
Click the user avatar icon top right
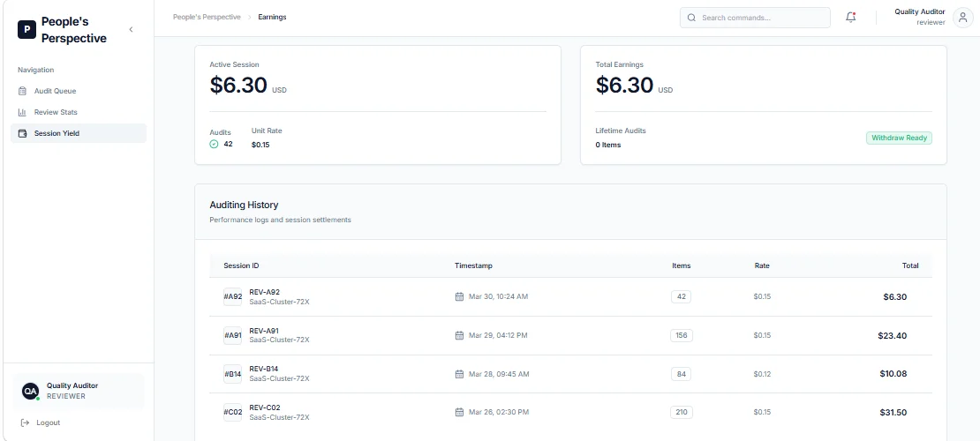coord(962,18)
